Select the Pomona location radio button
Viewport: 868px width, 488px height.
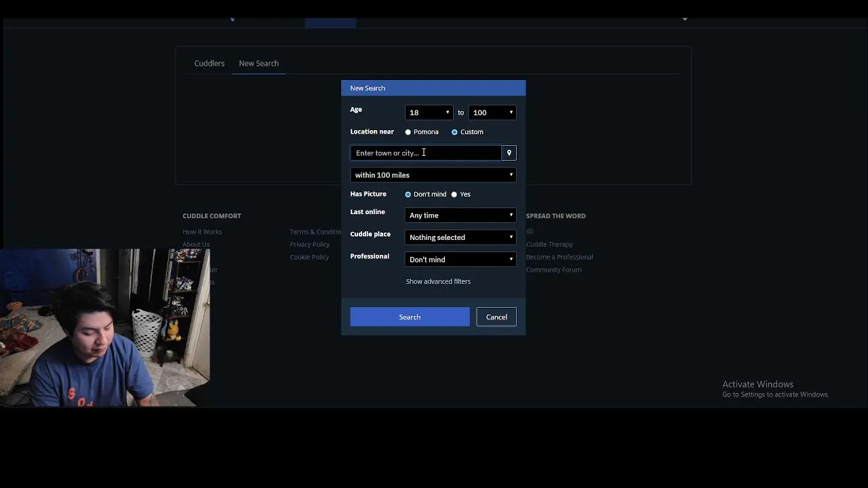click(x=408, y=132)
